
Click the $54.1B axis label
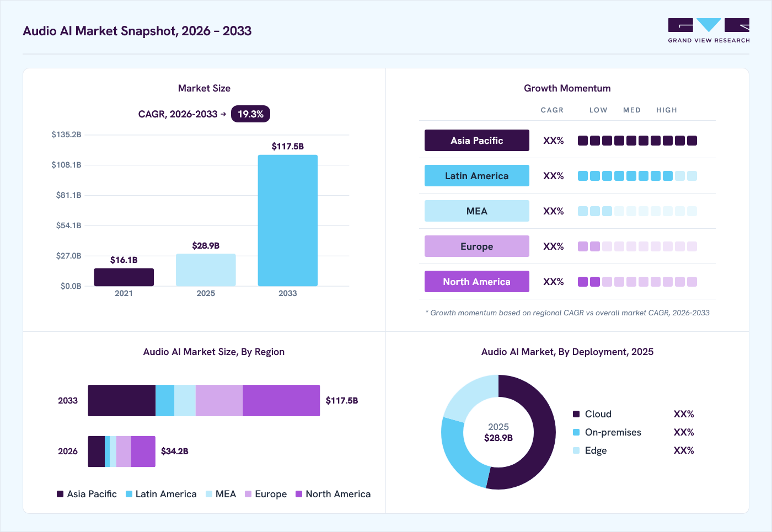click(68, 225)
